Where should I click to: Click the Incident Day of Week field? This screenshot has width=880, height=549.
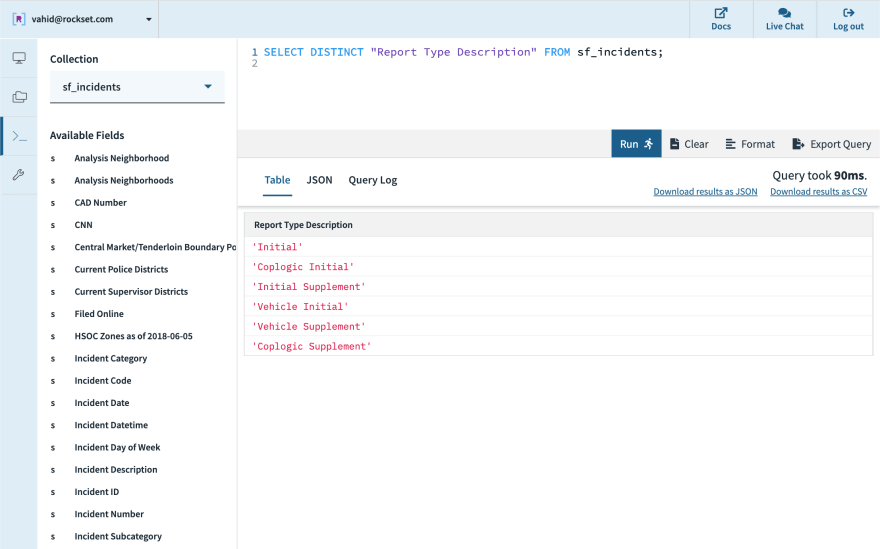117,447
